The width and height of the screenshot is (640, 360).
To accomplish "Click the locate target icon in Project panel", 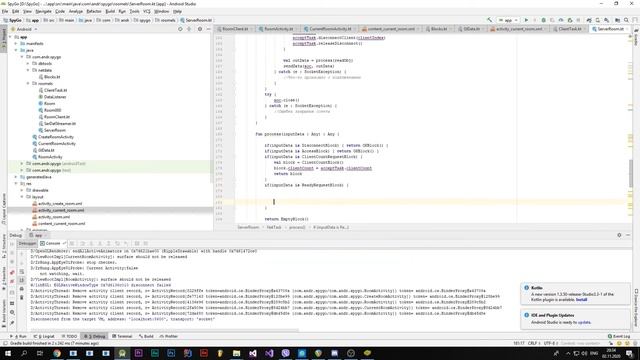I will (x=180, y=29).
